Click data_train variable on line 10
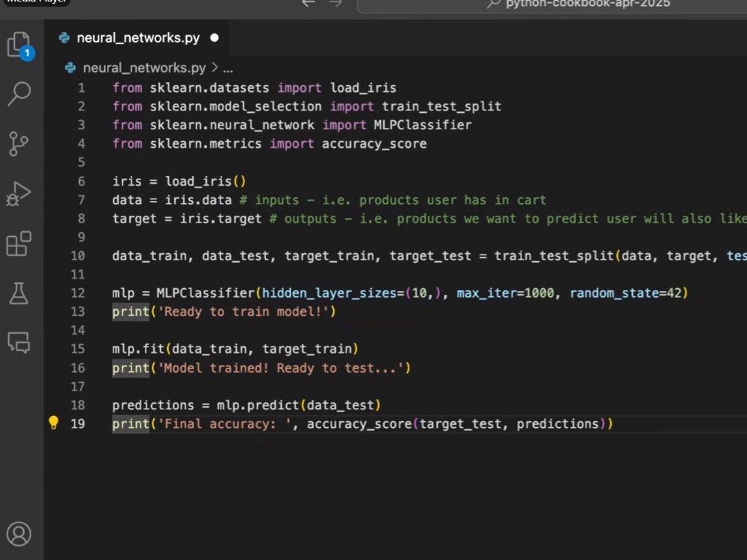747x560 pixels. (149, 256)
